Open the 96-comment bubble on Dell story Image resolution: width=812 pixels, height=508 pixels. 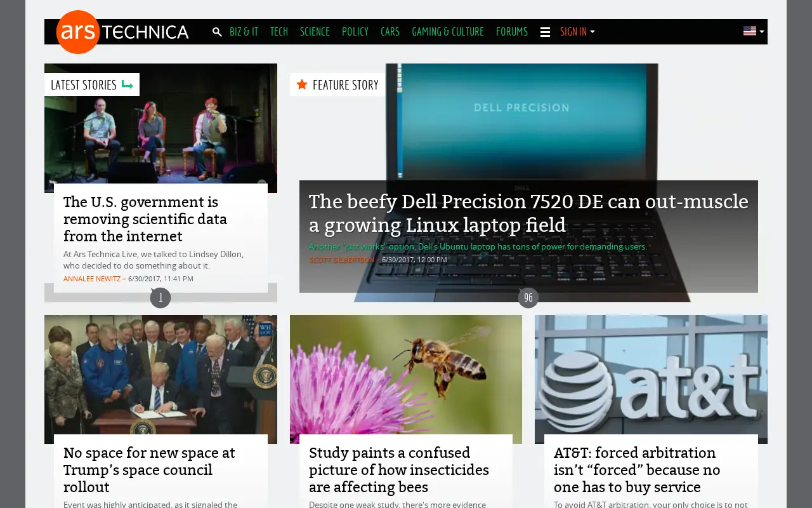point(528,297)
